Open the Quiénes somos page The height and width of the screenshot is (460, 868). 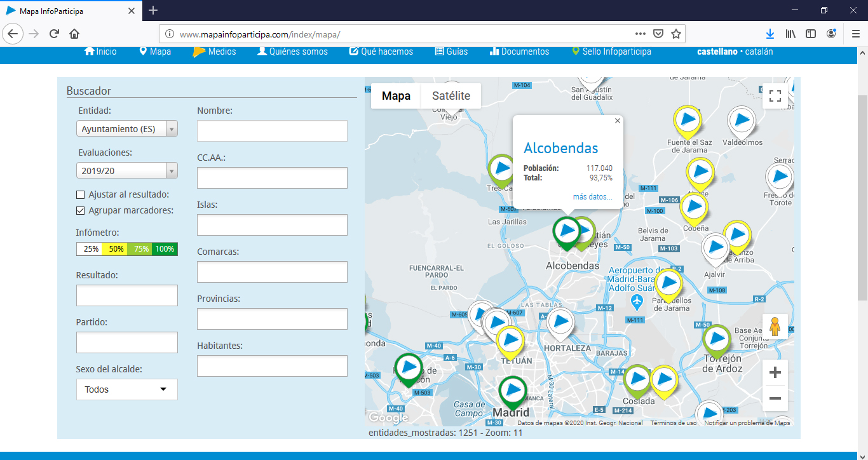(x=293, y=51)
